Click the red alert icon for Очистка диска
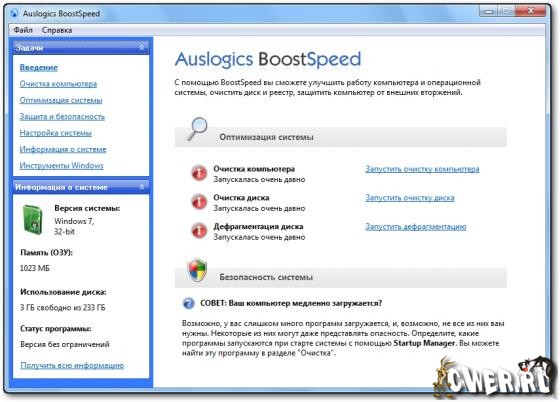560x402 pixels. 199,202
